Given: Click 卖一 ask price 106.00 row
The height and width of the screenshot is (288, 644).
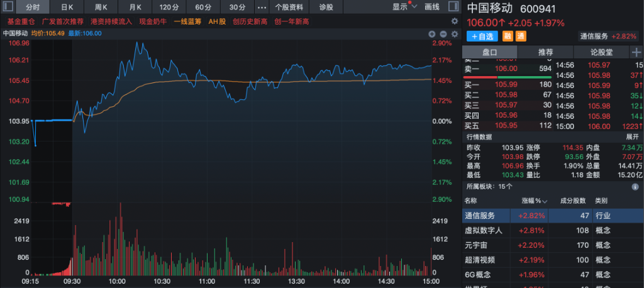Looking at the screenshot, I should 508,69.
